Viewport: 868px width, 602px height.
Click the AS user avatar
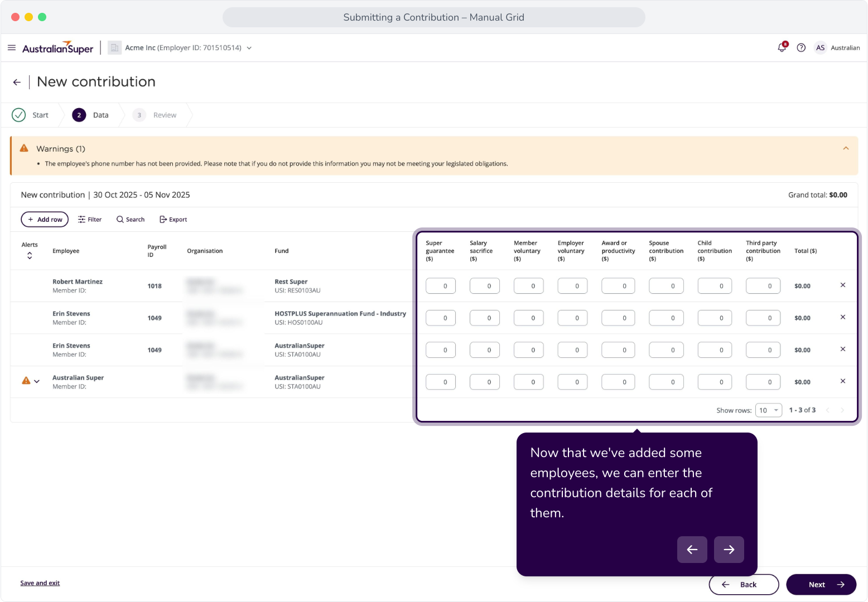(x=820, y=48)
